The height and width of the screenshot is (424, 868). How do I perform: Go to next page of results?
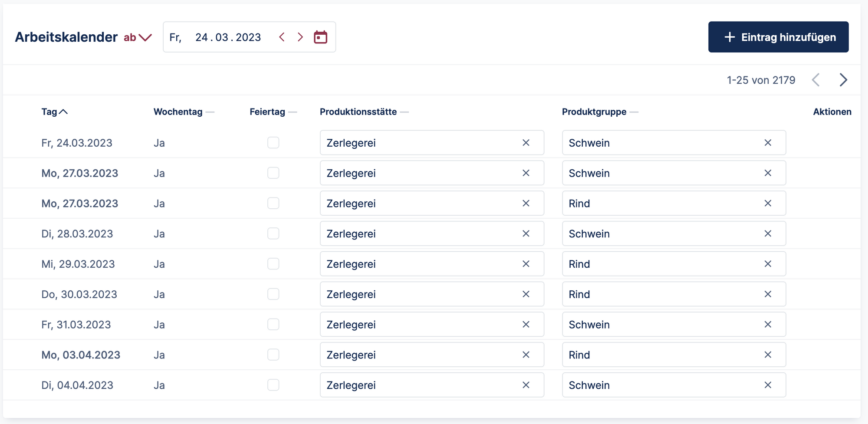click(843, 80)
